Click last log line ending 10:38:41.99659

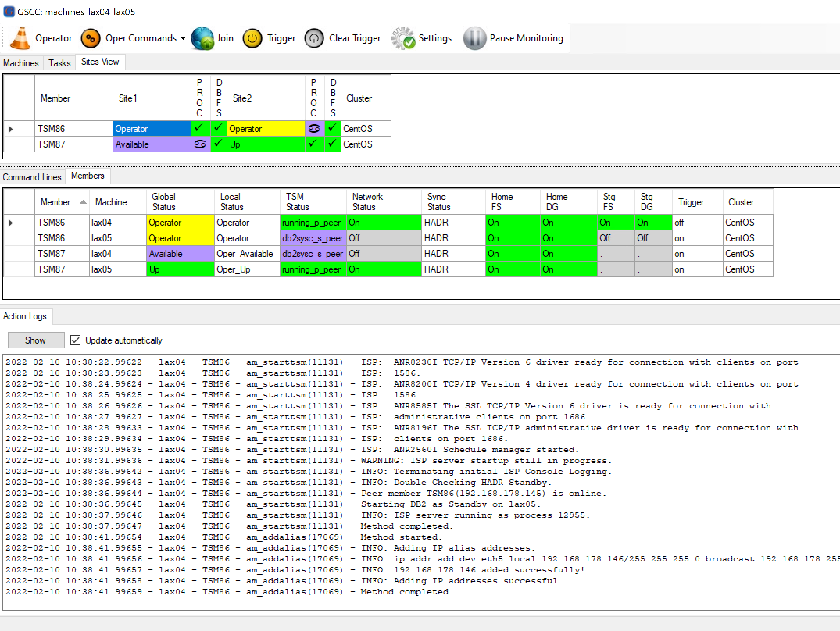[x=229, y=592]
